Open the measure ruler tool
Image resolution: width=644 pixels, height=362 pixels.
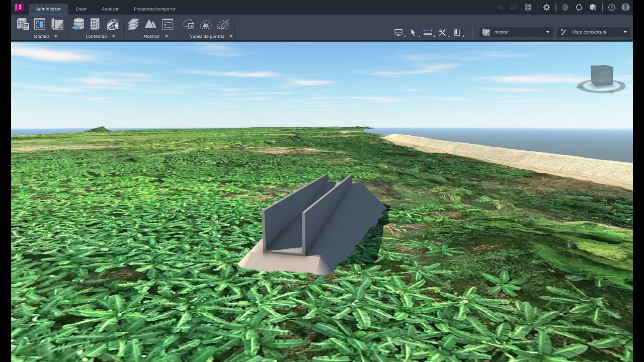(428, 33)
